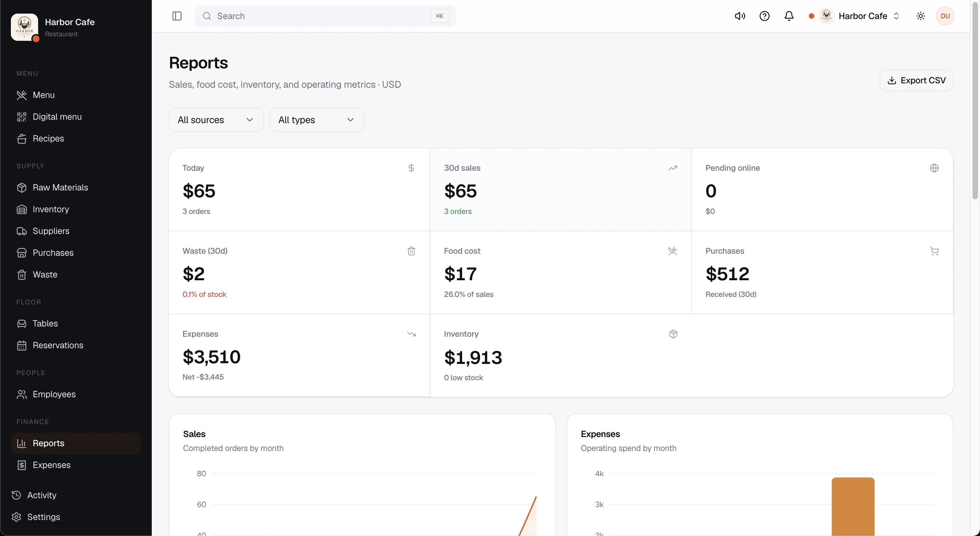
Task: Open the Menu page in sidebar
Action: click(76, 95)
